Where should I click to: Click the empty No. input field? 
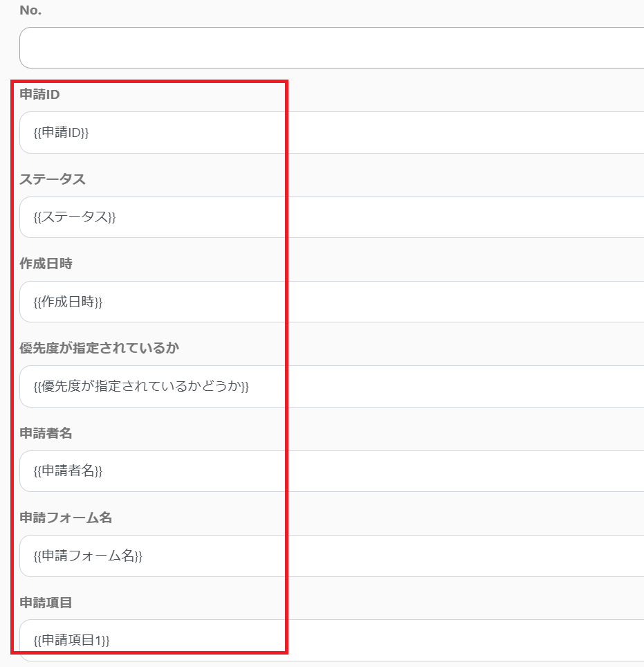click(x=332, y=48)
